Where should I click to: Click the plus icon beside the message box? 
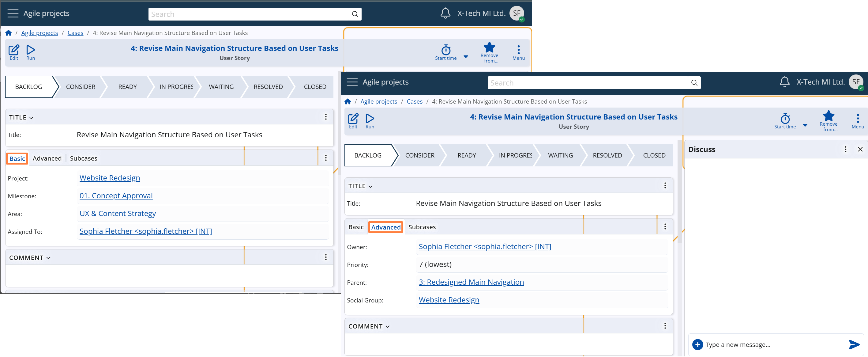(x=697, y=344)
